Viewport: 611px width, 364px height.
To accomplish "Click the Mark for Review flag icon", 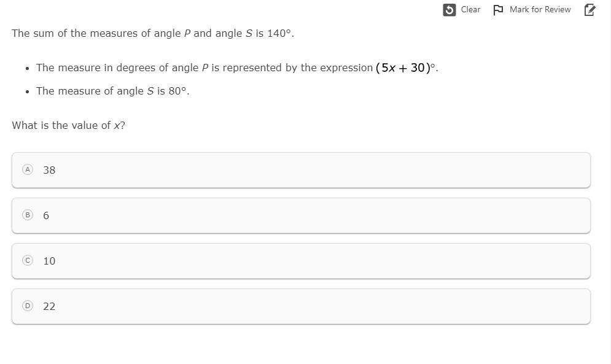I will [498, 10].
